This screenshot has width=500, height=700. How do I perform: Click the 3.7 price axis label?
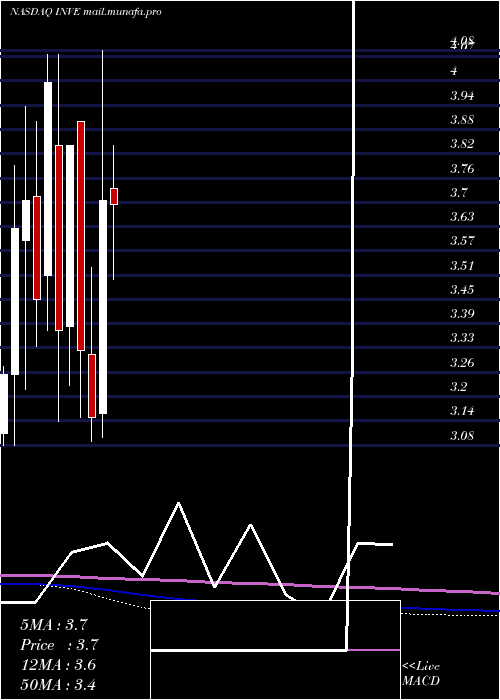[458, 193]
